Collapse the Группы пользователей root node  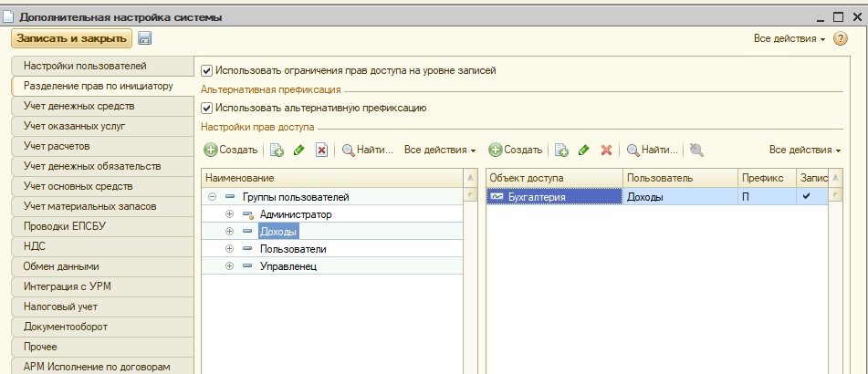(212, 197)
